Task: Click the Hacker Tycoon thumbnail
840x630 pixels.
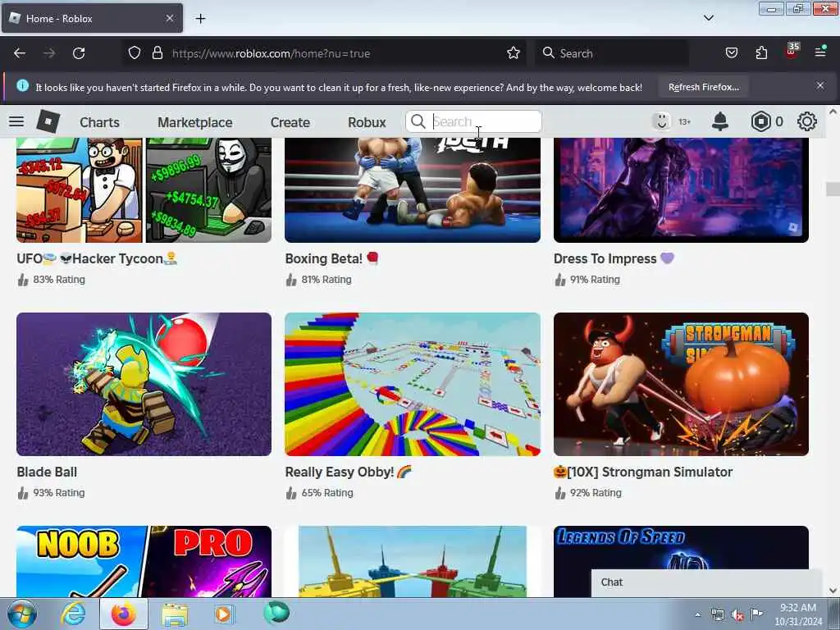Action: click(144, 190)
